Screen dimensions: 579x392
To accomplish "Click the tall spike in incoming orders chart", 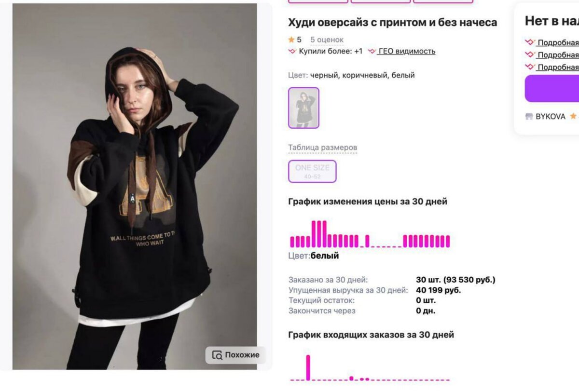I will [308, 367].
